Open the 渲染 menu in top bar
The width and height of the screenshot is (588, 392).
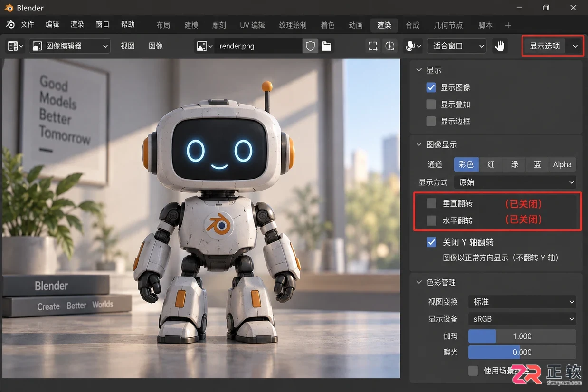[x=77, y=25]
